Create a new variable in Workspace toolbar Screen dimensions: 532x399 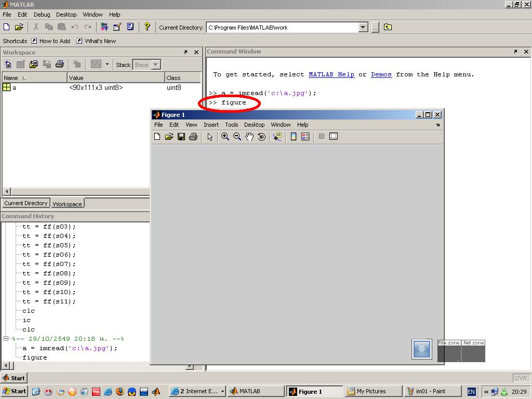coord(8,64)
